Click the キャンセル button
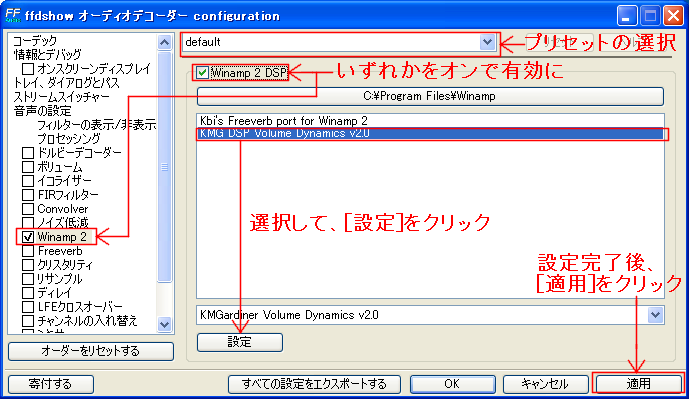The height and width of the screenshot is (399, 689). coord(545,384)
